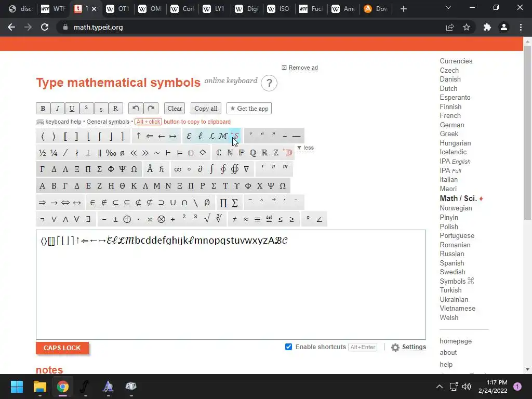Insert the angle symbol
The width and height of the screenshot is (532, 399).
[x=320, y=220]
